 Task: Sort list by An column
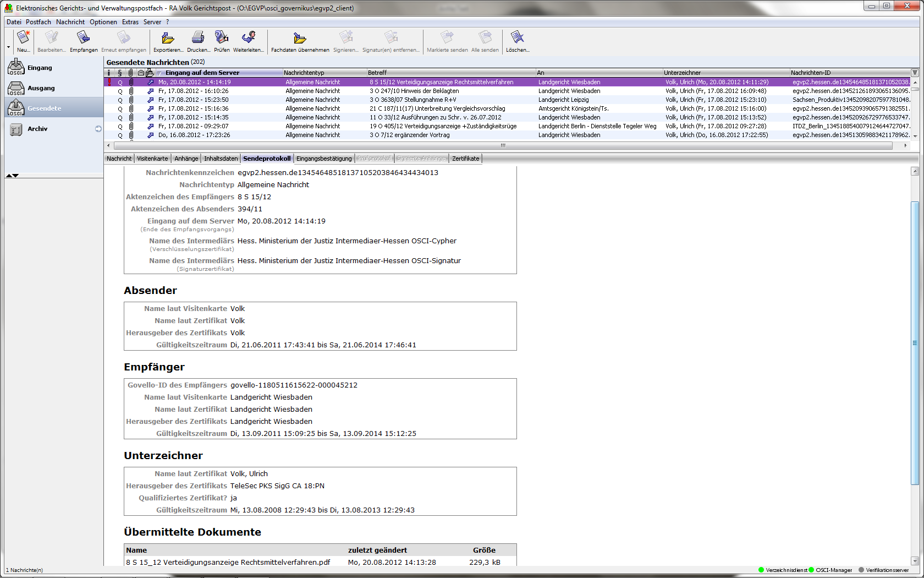tap(599, 73)
